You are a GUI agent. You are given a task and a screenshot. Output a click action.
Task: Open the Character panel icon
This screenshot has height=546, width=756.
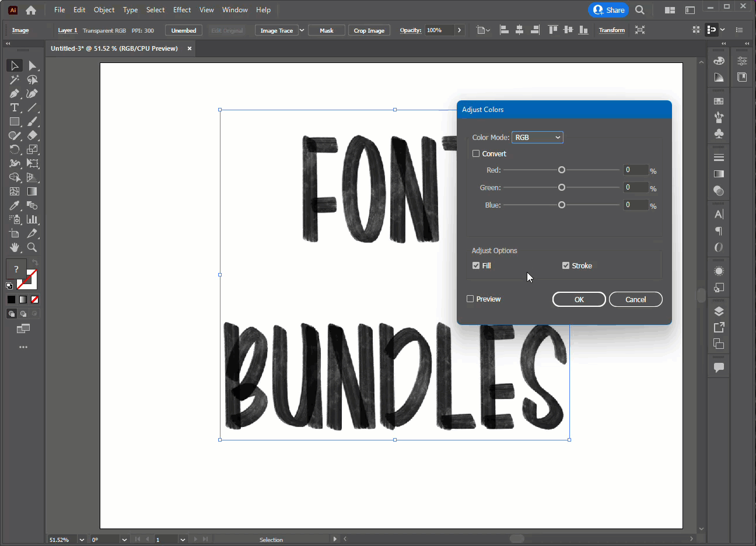[x=719, y=214]
